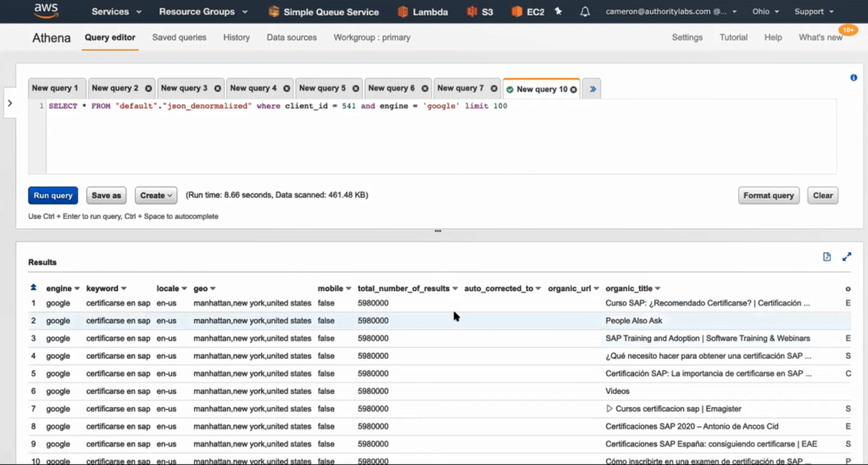Select the New query 1 tab
868x465 pixels.
(x=57, y=88)
